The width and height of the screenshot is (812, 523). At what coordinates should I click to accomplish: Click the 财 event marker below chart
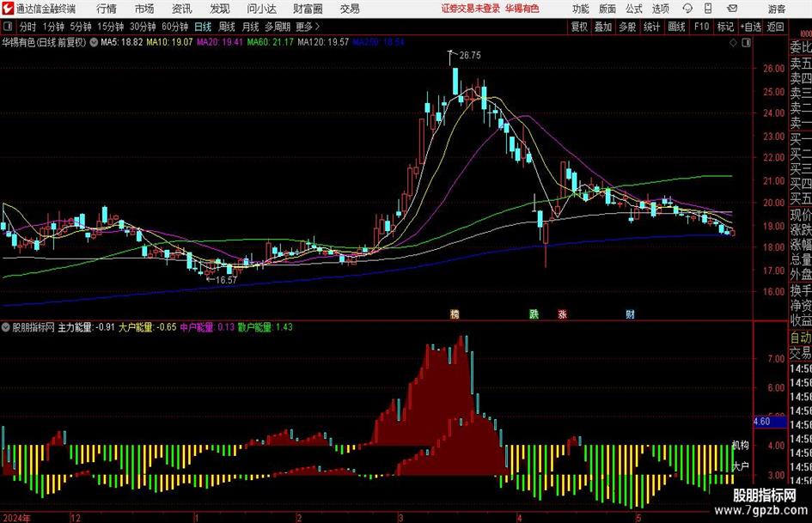[630, 313]
